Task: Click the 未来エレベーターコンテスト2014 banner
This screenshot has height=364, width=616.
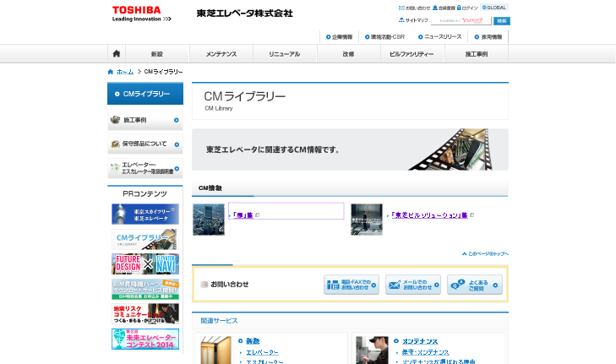Action: [145, 339]
